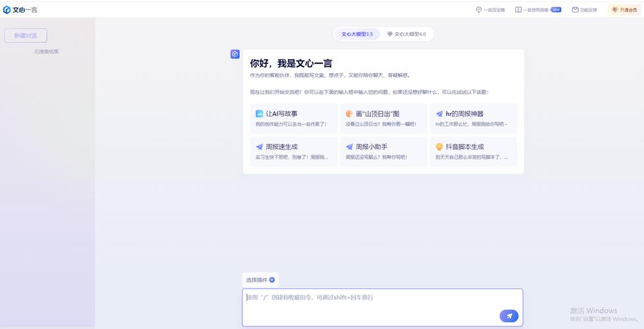The width and height of the screenshot is (644, 329).
Task: Click the chat message input box
Action: point(368,303)
